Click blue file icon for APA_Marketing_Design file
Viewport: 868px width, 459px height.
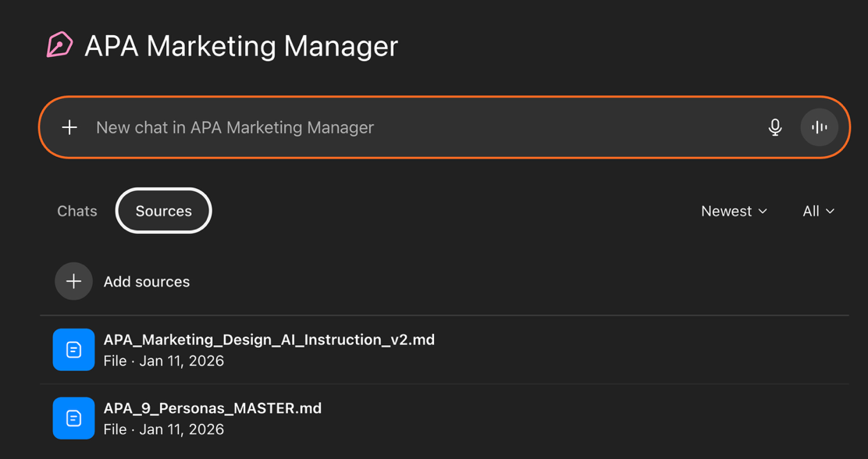73,350
